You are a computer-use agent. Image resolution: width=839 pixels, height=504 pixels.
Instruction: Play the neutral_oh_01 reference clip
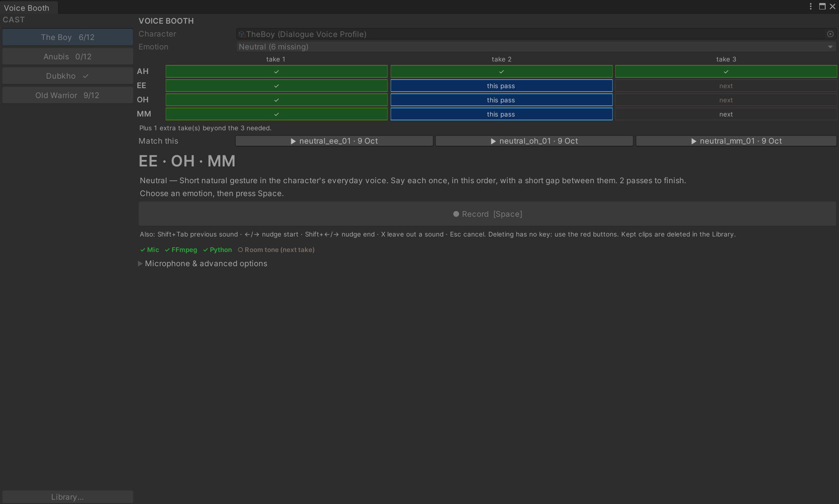(x=534, y=141)
